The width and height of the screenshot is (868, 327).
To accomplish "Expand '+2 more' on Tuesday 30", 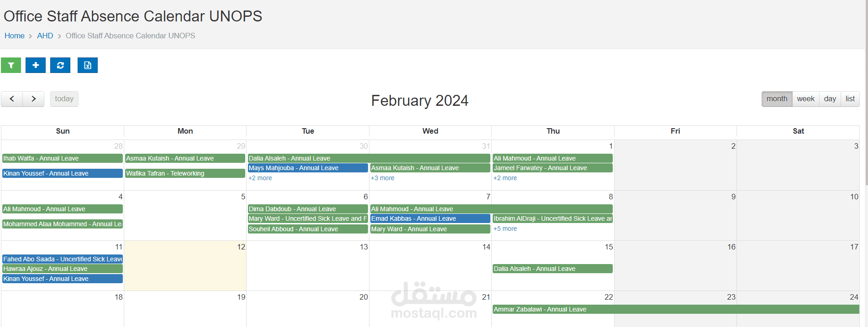I will click(x=260, y=178).
